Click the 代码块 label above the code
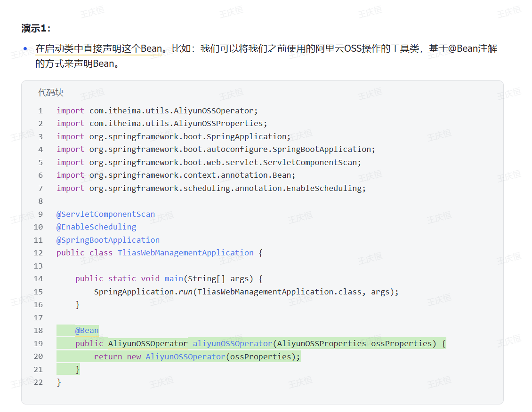Image resolution: width=532 pixels, height=412 pixels. (51, 93)
